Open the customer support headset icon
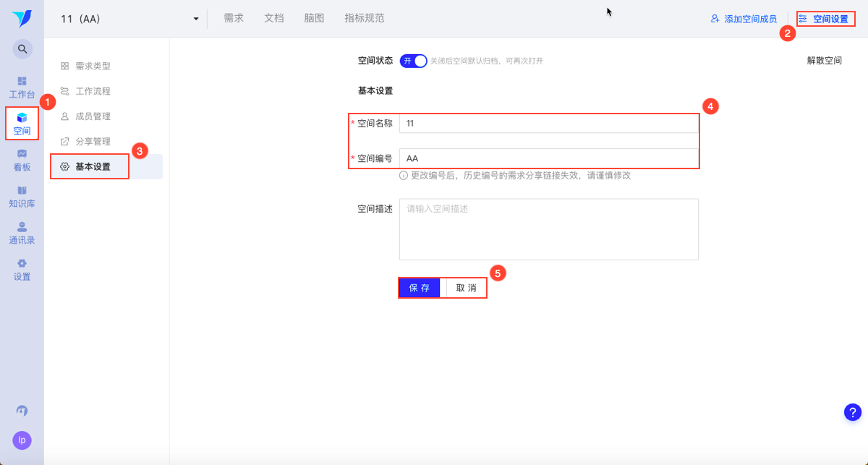This screenshot has width=868, height=465. tap(22, 411)
